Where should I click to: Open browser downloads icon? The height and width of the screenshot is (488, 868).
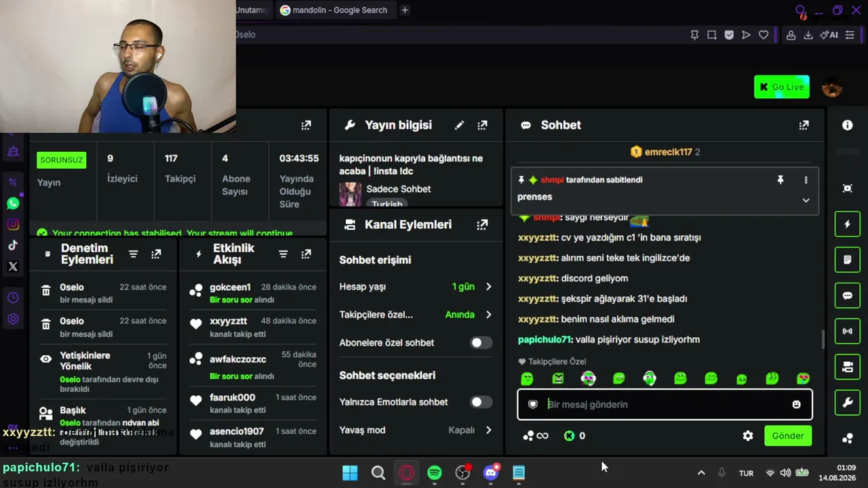pyautogui.click(x=808, y=35)
